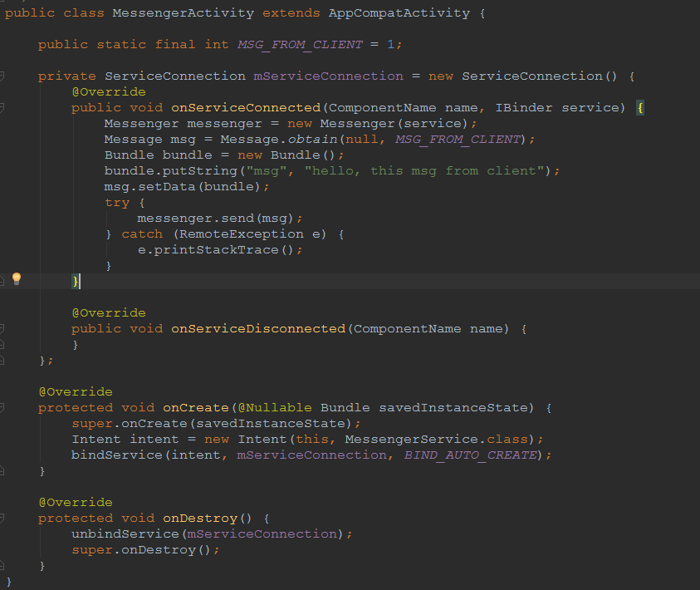The height and width of the screenshot is (590, 700).
Task: Click the "msg" key string literal
Action: tap(267, 171)
